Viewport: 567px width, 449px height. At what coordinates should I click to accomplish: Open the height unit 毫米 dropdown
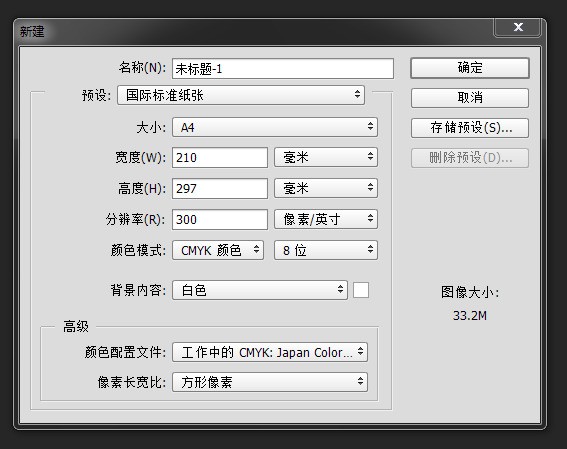326,188
